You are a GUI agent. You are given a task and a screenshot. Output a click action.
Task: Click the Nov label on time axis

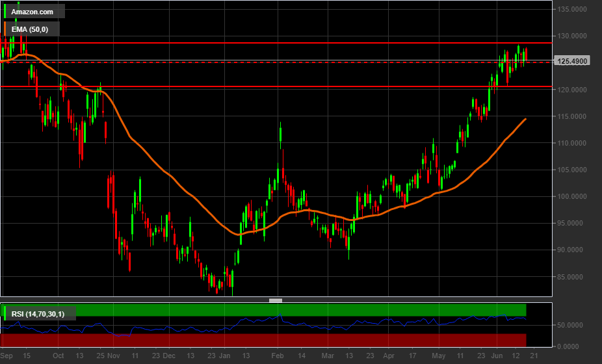(113, 356)
